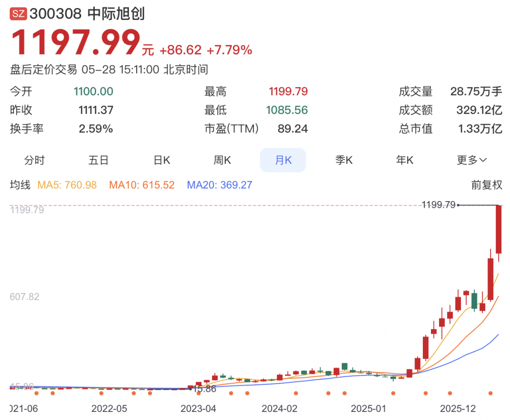Click the 最高 value 1199.79 in stats
Image resolution: width=510 pixels, height=420 pixels.
click(x=288, y=91)
